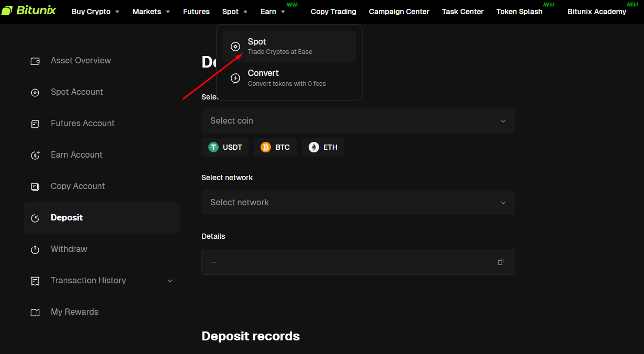Click the ETH coin icon

coord(314,147)
